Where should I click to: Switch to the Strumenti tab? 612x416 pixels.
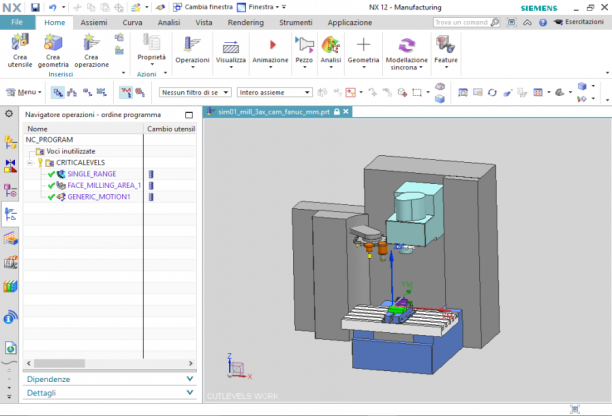295,23
